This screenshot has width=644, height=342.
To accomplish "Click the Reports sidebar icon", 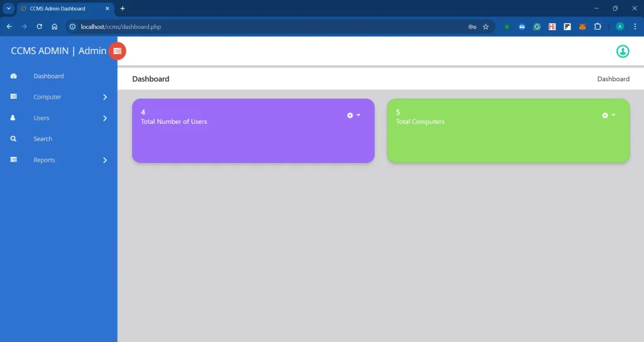I will click(14, 159).
